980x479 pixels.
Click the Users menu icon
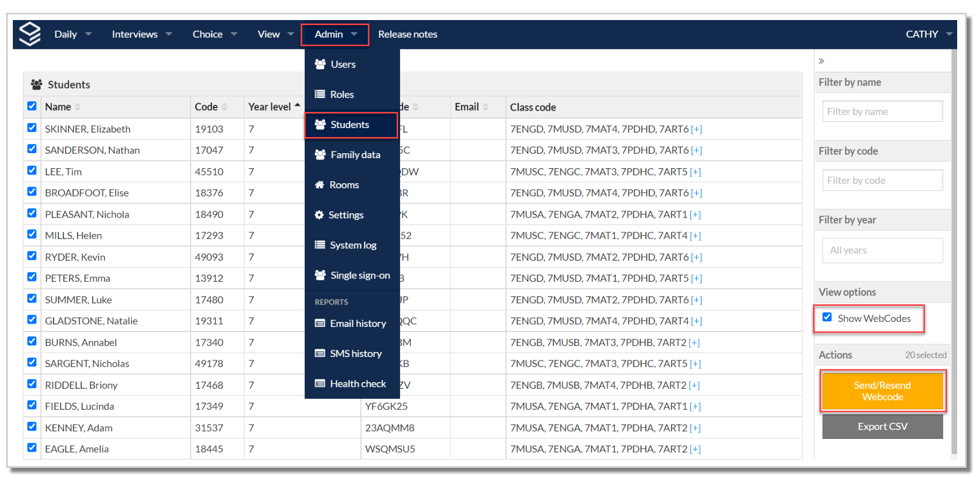pos(320,64)
